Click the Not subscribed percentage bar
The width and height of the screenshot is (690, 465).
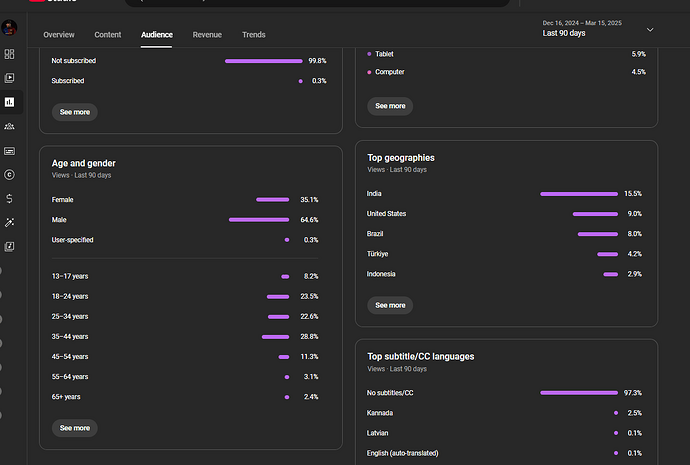pyautogui.click(x=264, y=61)
